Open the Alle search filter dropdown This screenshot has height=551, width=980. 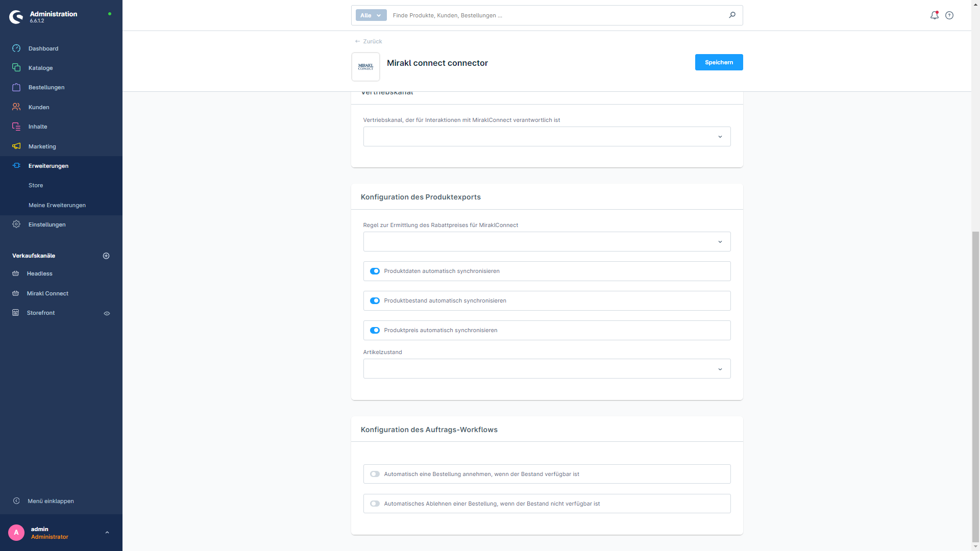click(371, 15)
